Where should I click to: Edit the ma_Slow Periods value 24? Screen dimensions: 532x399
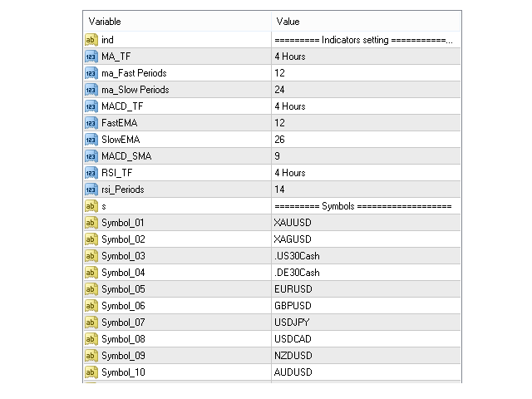point(364,90)
